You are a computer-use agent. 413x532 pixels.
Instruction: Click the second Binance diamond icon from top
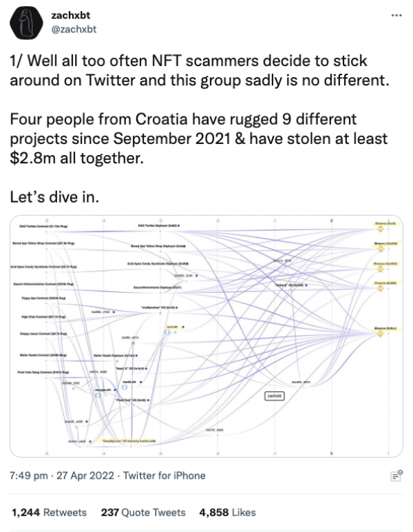pyautogui.click(x=381, y=249)
